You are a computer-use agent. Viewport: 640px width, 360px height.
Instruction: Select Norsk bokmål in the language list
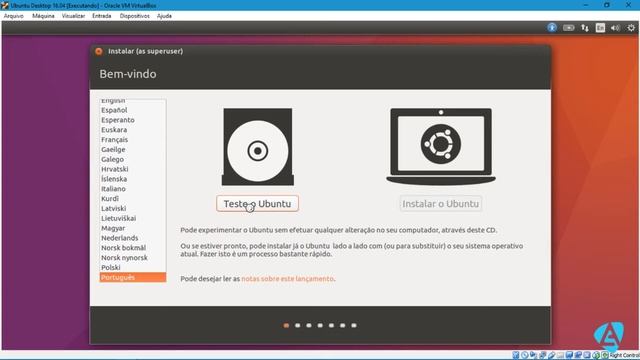[133, 248]
